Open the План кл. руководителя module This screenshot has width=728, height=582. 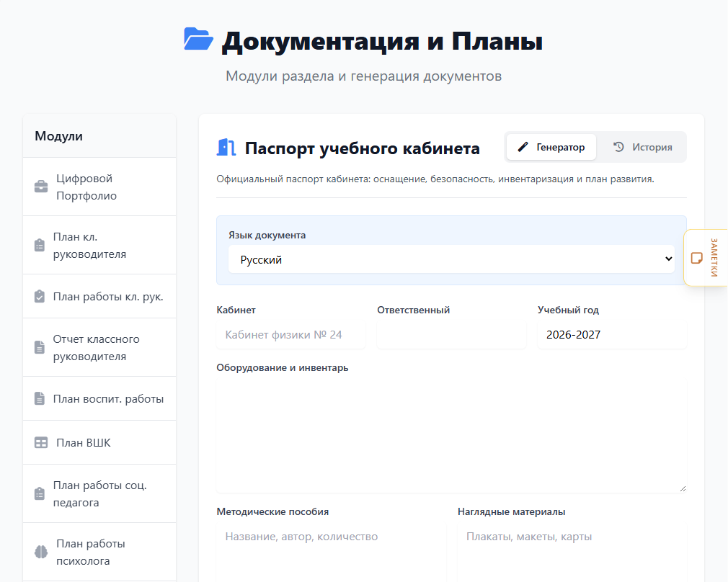(99, 245)
